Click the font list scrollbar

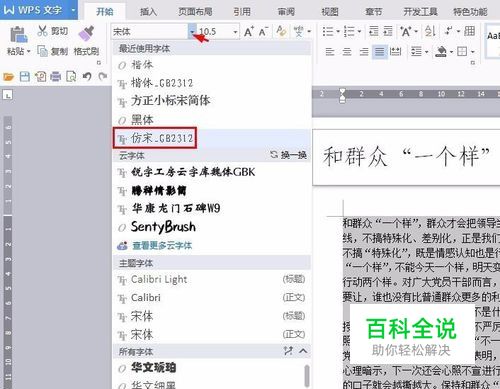pyautogui.click(x=307, y=375)
